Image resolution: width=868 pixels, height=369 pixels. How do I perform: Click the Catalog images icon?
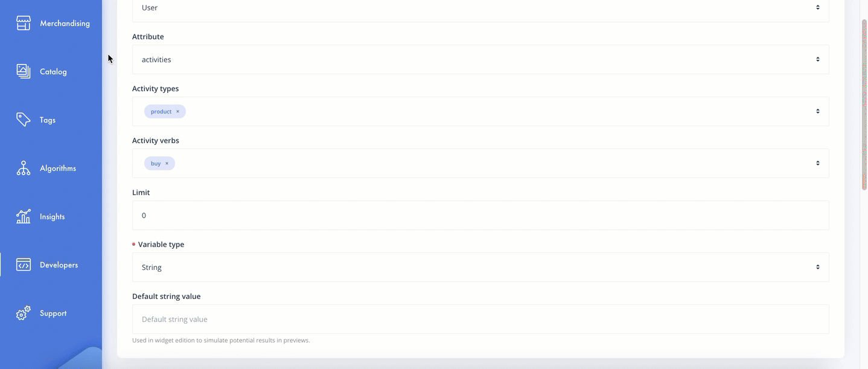coord(24,71)
